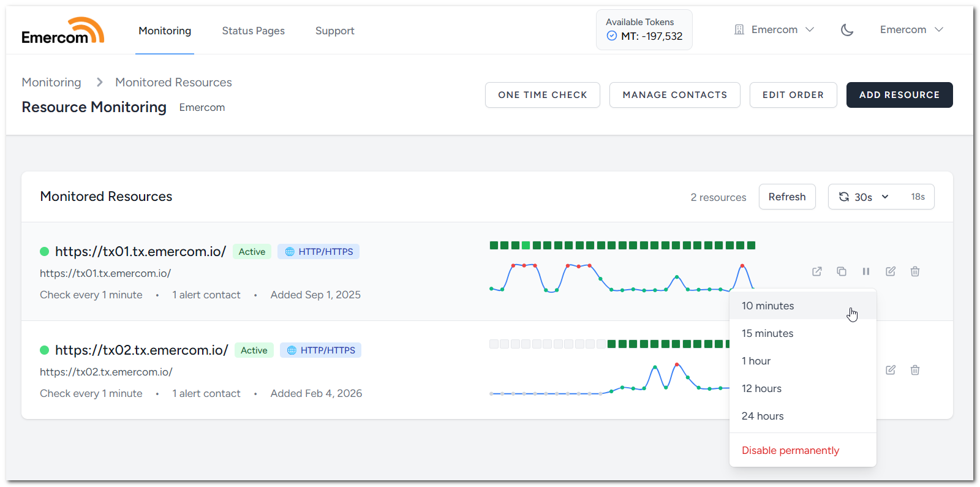Select 1 hour pause option
Viewport: 980px width, 487px height.
tap(803, 361)
